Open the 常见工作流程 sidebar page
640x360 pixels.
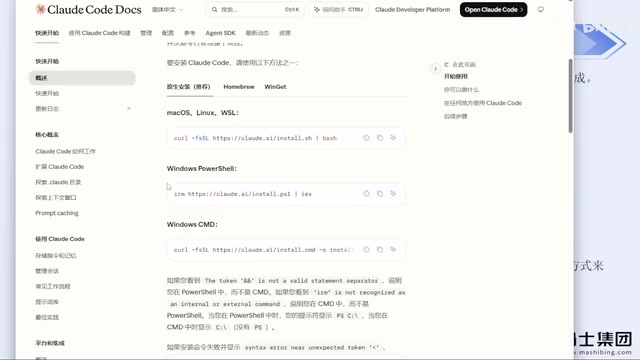53,287
